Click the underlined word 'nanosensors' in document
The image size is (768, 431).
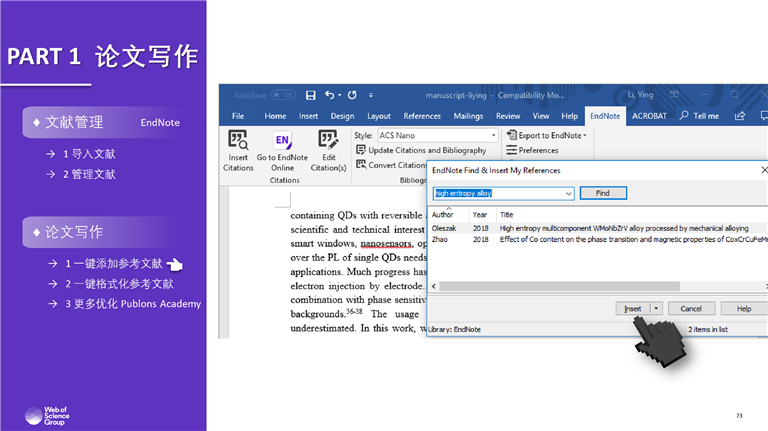point(386,243)
